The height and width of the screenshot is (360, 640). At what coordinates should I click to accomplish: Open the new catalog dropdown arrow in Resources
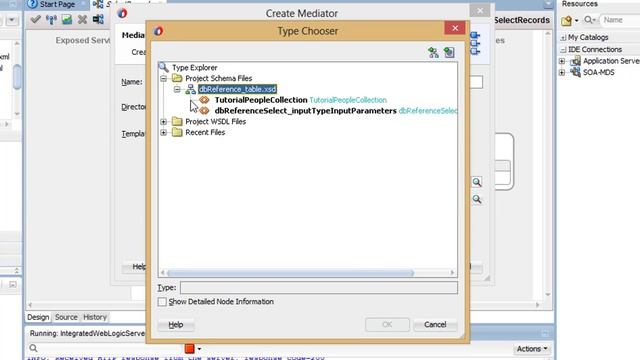[x=576, y=20]
